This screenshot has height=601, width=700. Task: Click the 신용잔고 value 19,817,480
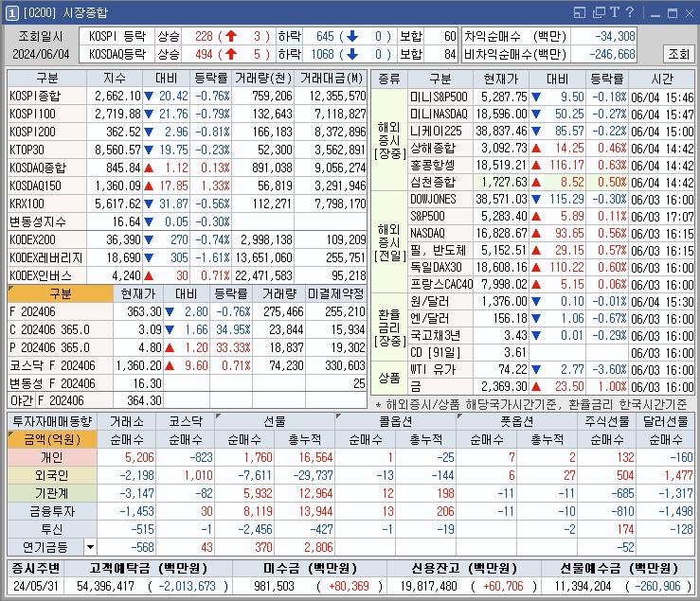coord(428,586)
